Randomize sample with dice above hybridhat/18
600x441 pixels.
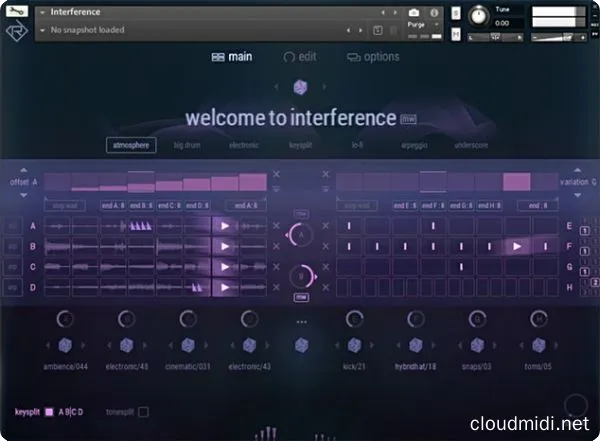tap(416, 345)
